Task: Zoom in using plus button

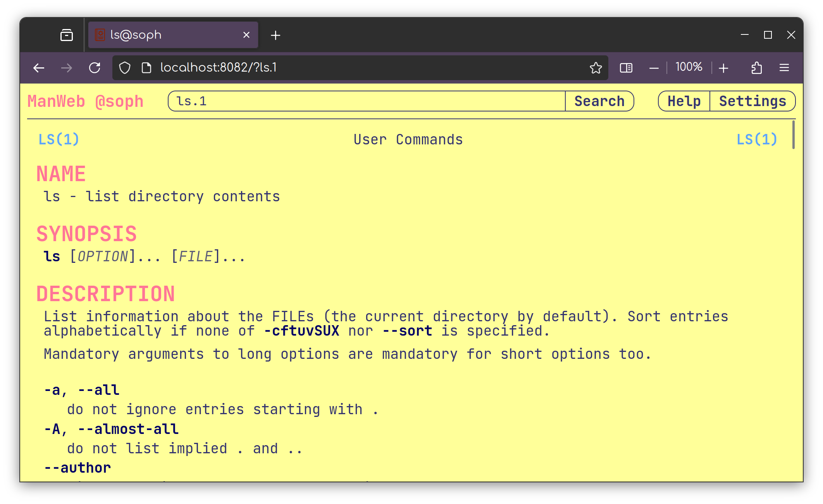Action: 723,68
